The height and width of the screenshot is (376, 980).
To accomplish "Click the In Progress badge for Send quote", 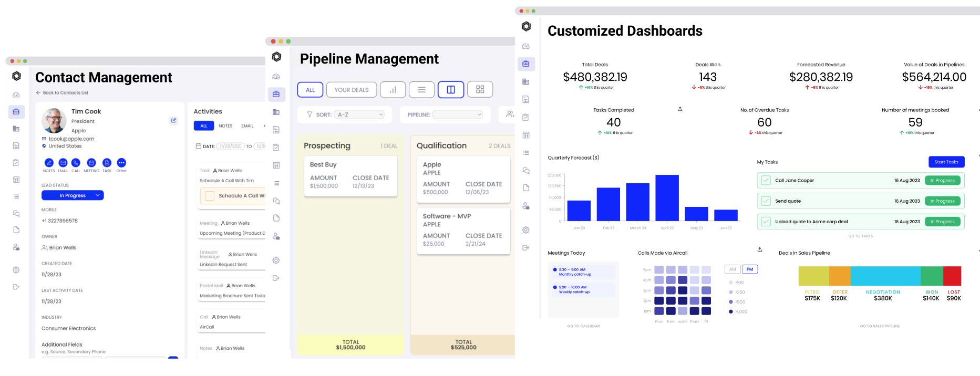I will tap(943, 201).
